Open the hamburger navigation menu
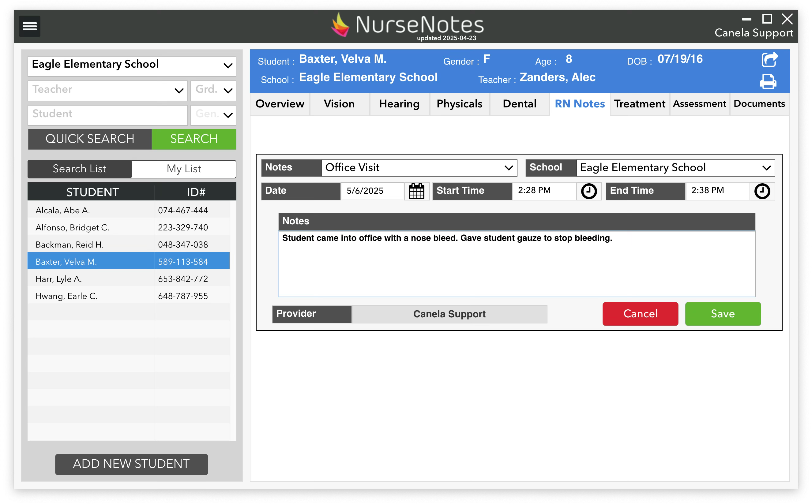The height and width of the screenshot is (504, 812). 29,26
